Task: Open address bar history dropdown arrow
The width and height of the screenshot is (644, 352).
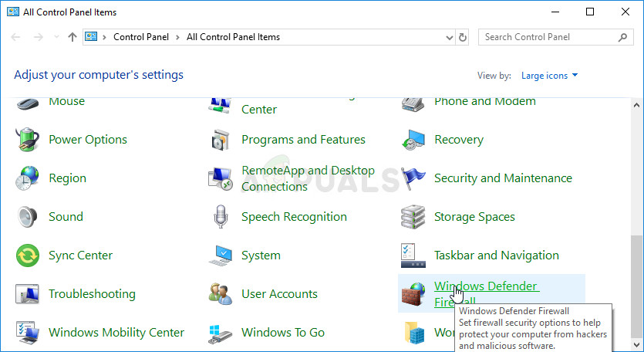Action: click(x=450, y=37)
